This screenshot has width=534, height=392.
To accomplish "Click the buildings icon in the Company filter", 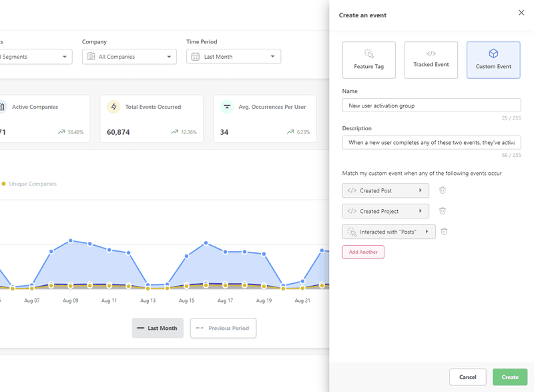I will [89, 56].
